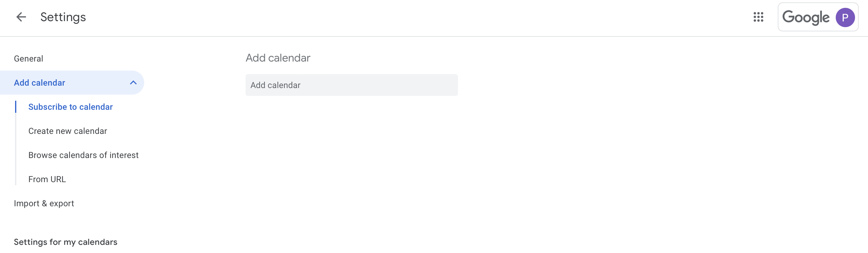Click the word Subscribe in the sidebar
This screenshot has width=868, height=253.
pos(47,107)
